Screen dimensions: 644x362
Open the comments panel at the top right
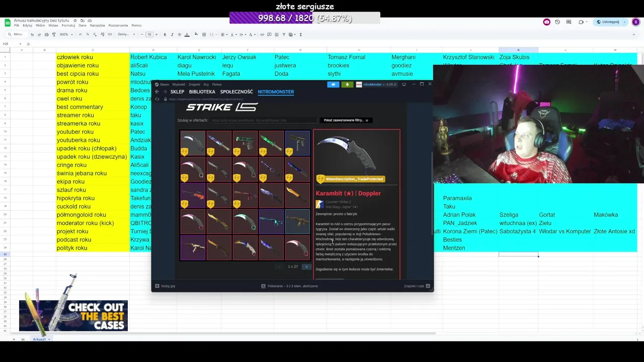tap(569, 22)
